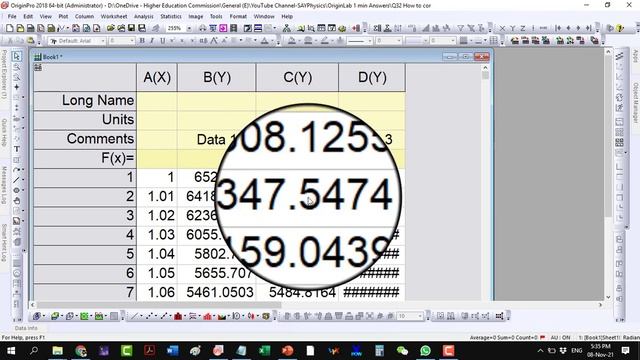Open the Plot menu
Image resolution: width=640 pixels, height=360 pixels.
(63, 16)
